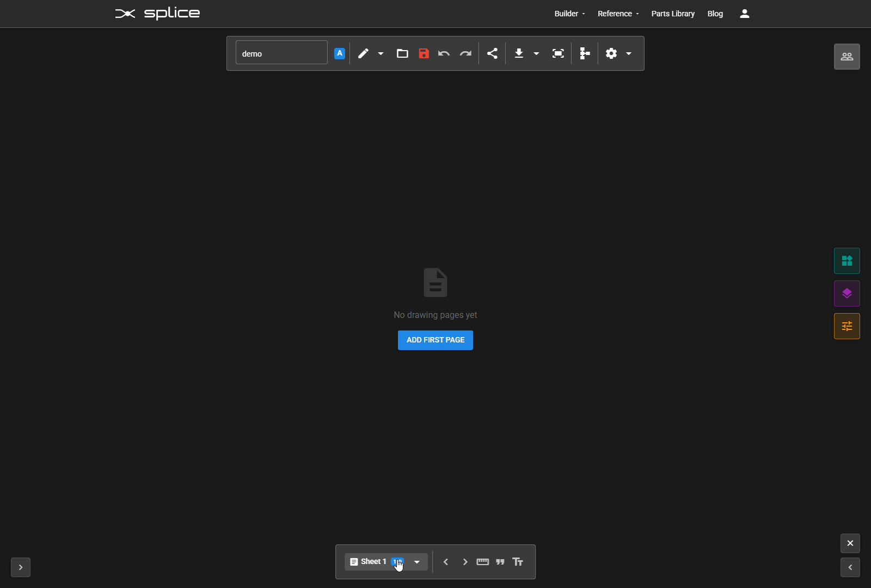
Task: Toggle text labels with the Tt icon
Action: click(x=518, y=561)
